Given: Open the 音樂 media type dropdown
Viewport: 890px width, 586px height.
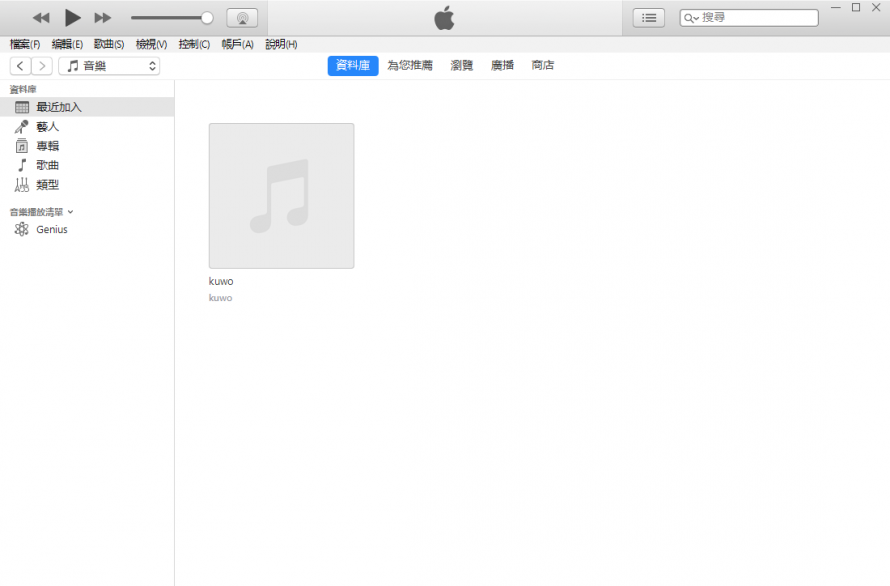Looking at the screenshot, I should (109, 66).
